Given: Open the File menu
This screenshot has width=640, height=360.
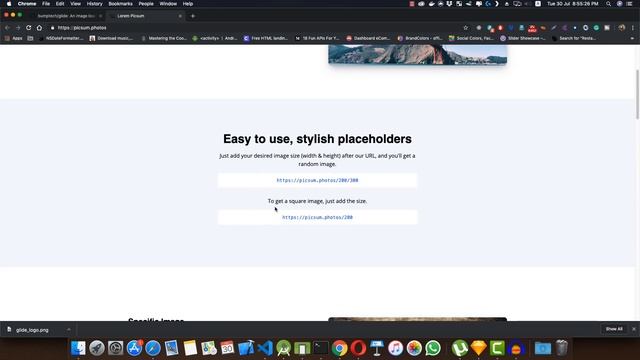Looking at the screenshot, I should pos(46,4).
